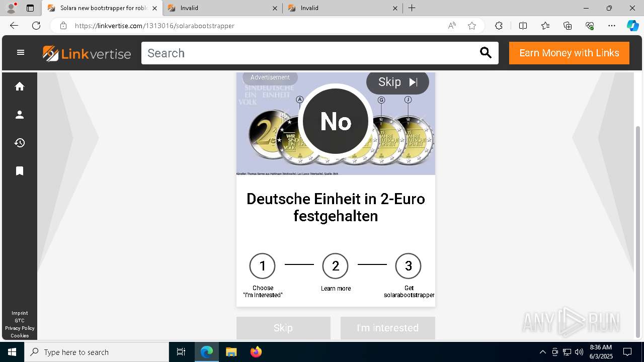The width and height of the screenshot is (644, 362).
Task: Open bookmarks icon in sidebar
Action: (20, 171)
